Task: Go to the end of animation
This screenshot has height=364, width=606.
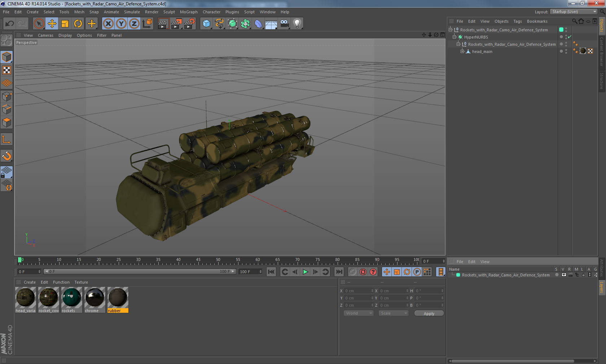Action: pyautogui.click(x=339, y=272)
